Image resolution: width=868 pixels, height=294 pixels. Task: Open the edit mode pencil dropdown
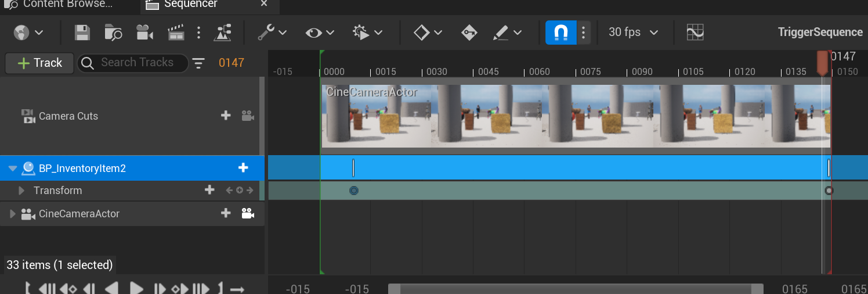(x=507, y=33)
